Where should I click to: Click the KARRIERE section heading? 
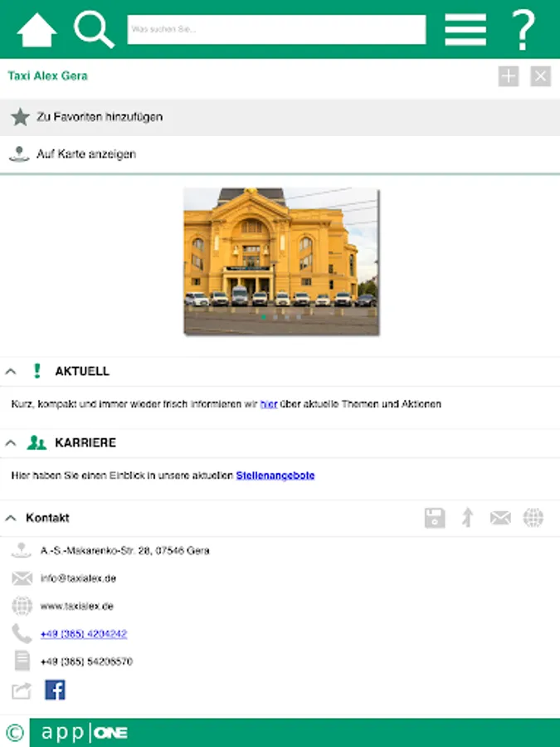click(85, 443)
